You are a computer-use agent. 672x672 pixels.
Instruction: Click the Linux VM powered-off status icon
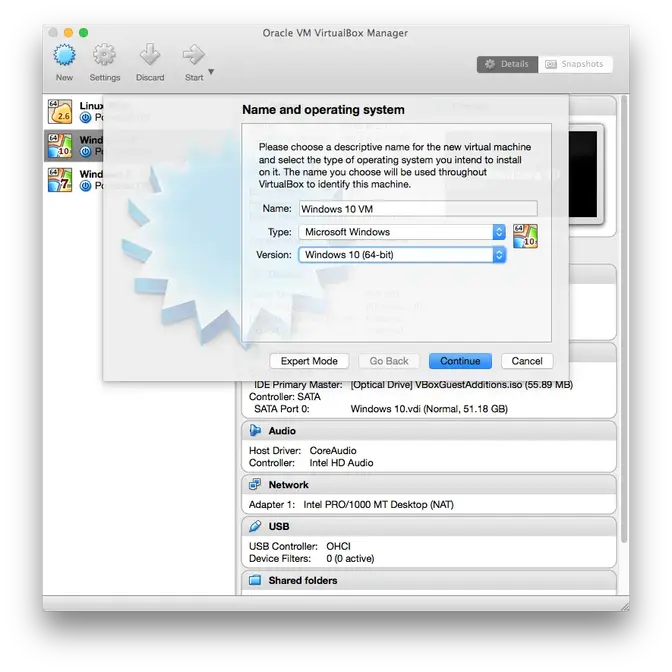(x=86, y=117)
